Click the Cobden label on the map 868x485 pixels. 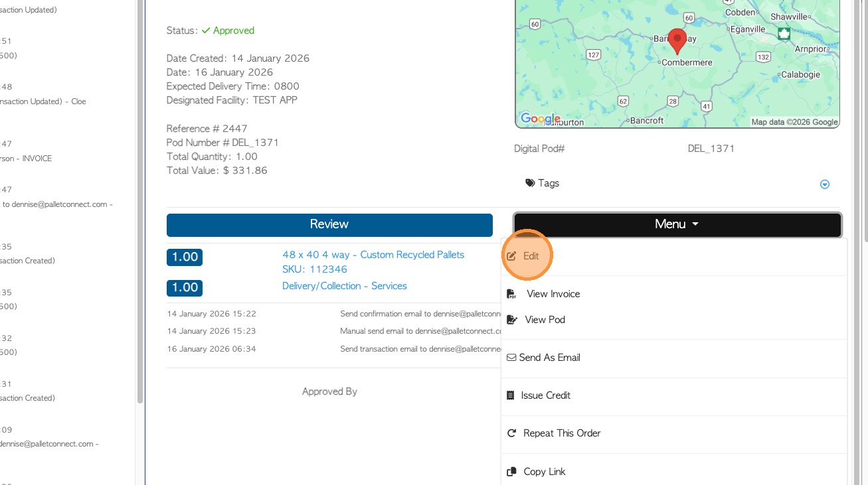pyautogui.click(x=740, y=12)
